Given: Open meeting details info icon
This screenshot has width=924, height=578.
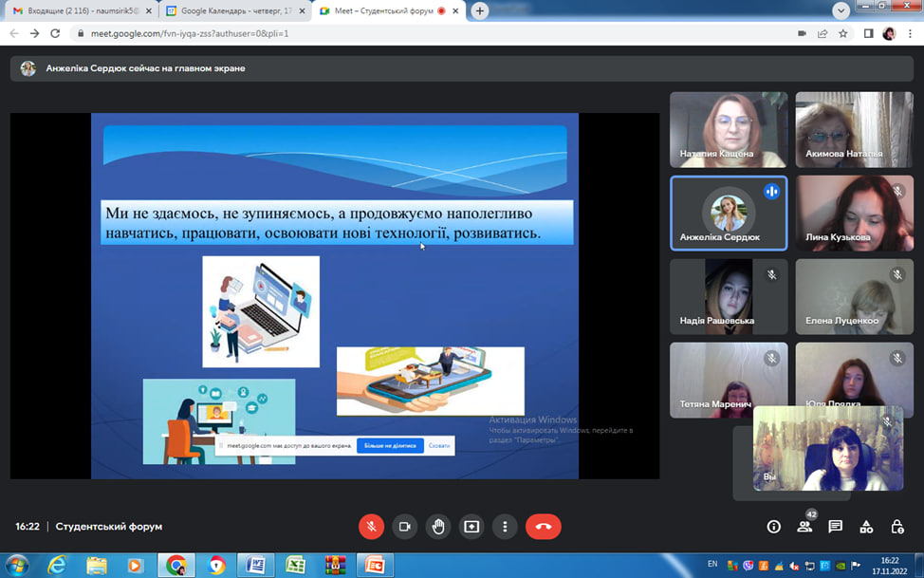Looking at the screenshot, I should coord(773,527).
